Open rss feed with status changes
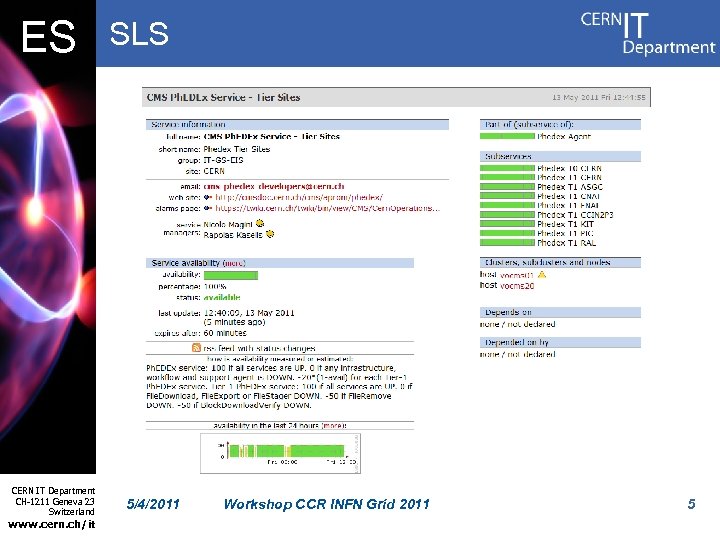 coord(259,348)
